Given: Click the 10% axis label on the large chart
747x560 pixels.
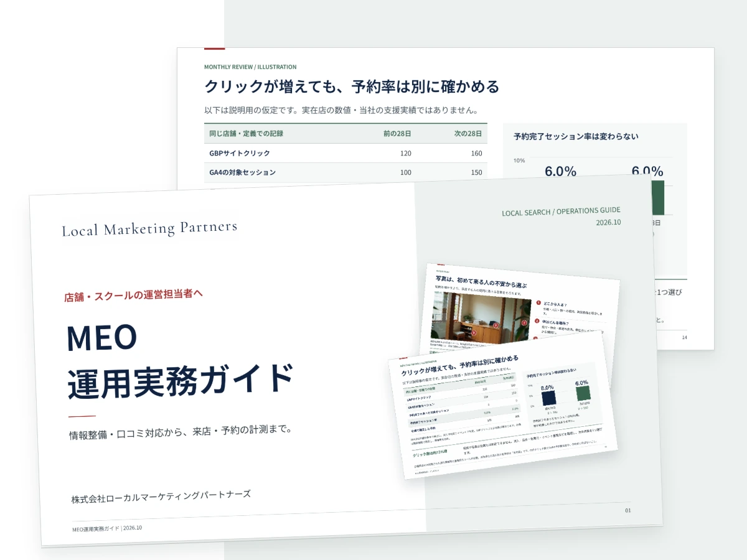Looking at the screenshot, I should (x=519, y=161).
